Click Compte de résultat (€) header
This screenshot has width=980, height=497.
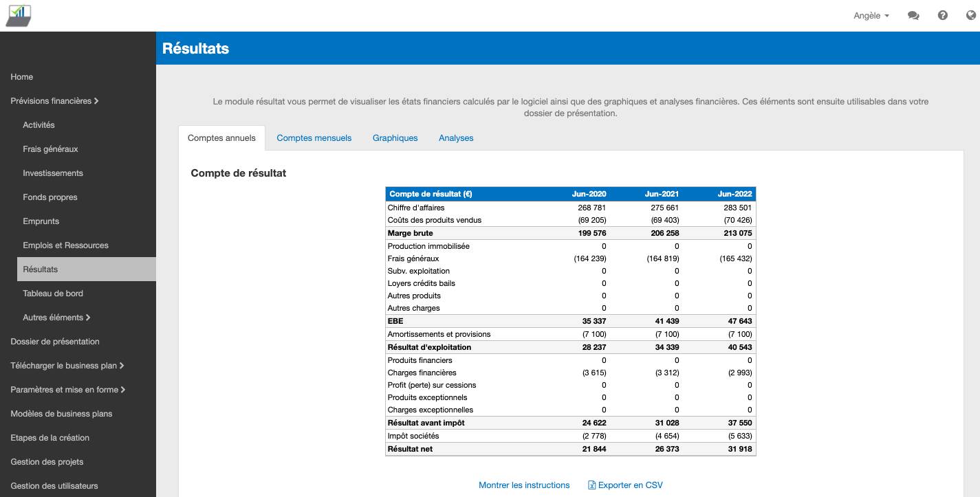431,194
